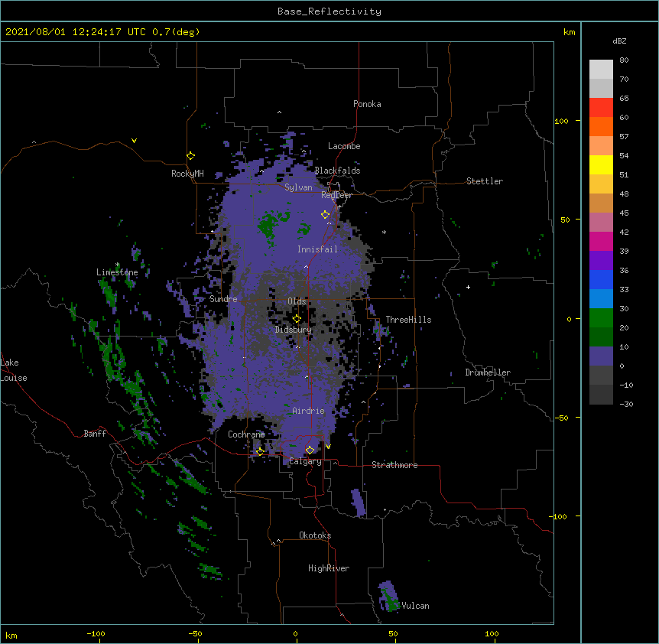The image size is (659, 644).
Task: Select the blue 36 dBZ legend swatch
Action: point(601,279)
